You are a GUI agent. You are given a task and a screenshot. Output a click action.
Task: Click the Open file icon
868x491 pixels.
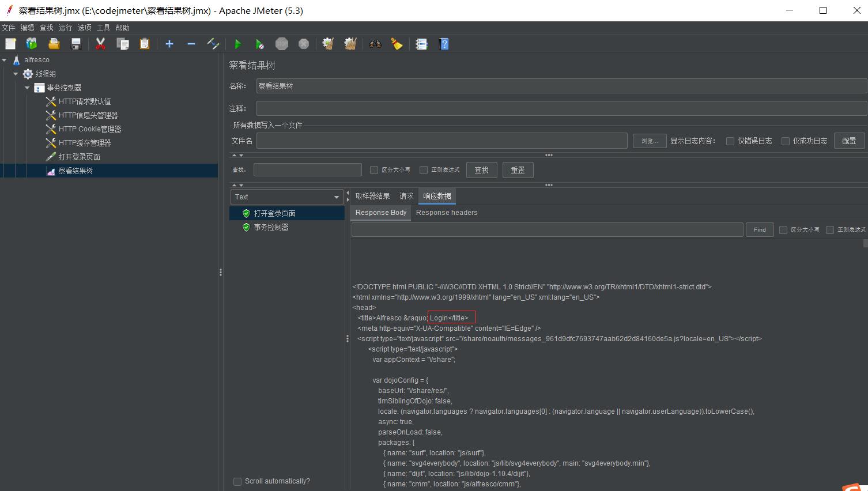[54, 44]
